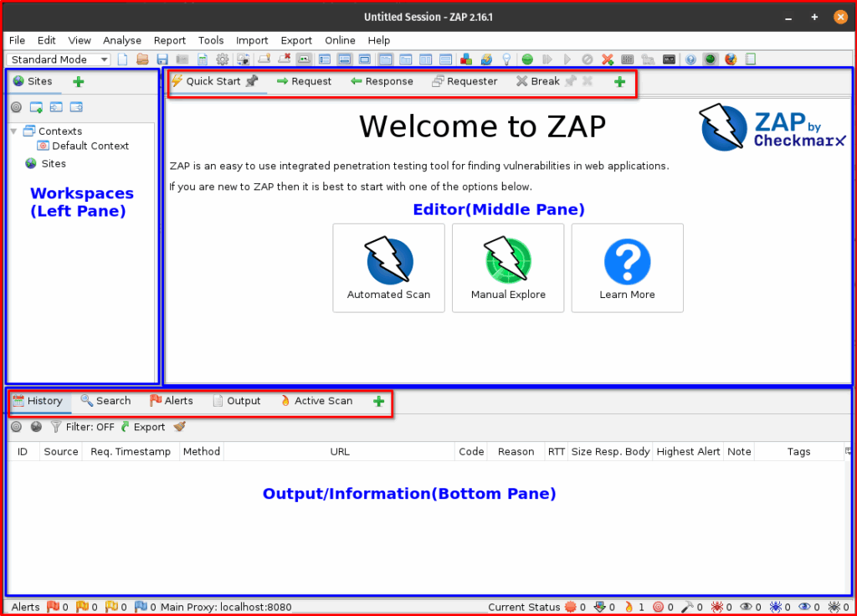
Task: Open the Active Scan tab
Action: click(x=316, y=401)
